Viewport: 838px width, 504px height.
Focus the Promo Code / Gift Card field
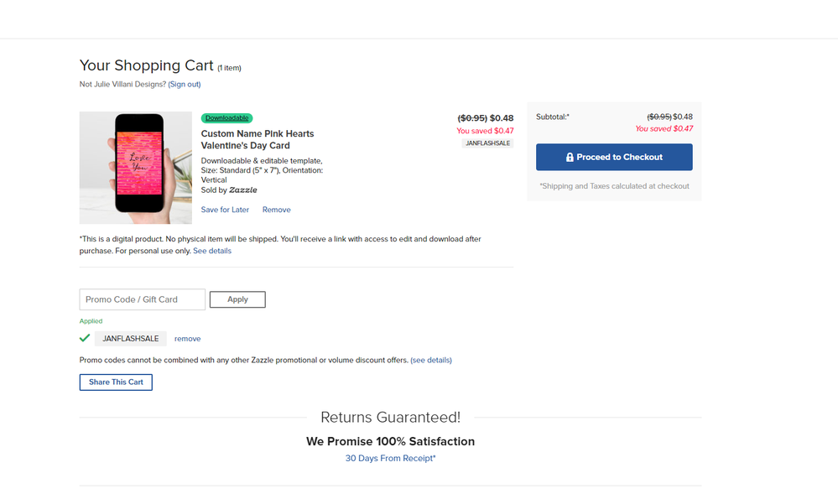coord(142,299)
